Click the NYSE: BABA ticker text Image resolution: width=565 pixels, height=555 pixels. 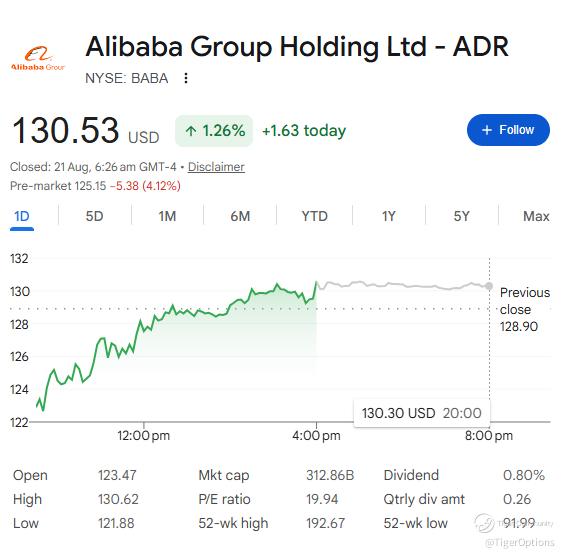pyautogui.click(x=126, y=78)
